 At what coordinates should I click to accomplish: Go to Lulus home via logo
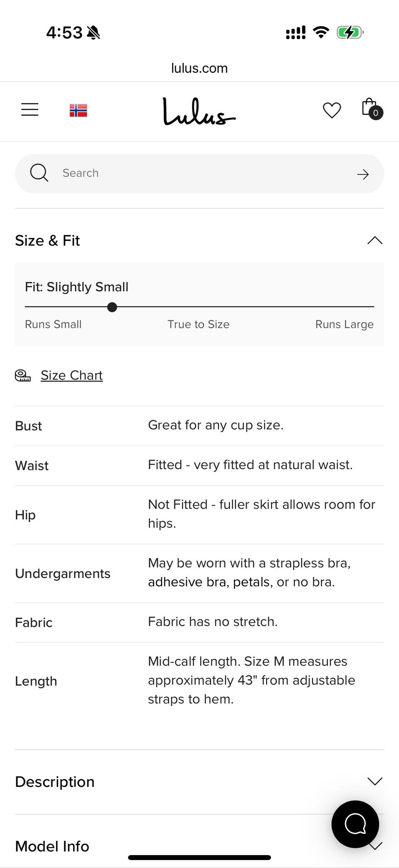pos(199,111)
